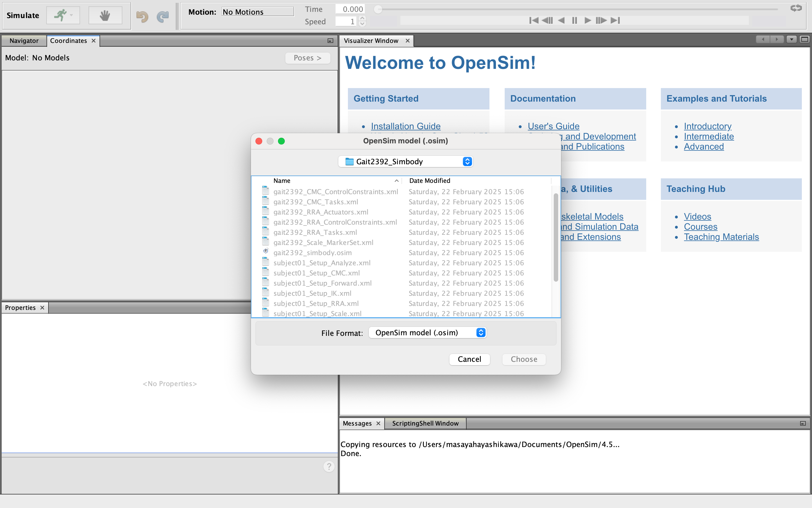Click the step forward playback icon
812x508 pixels.
point(601,21)
